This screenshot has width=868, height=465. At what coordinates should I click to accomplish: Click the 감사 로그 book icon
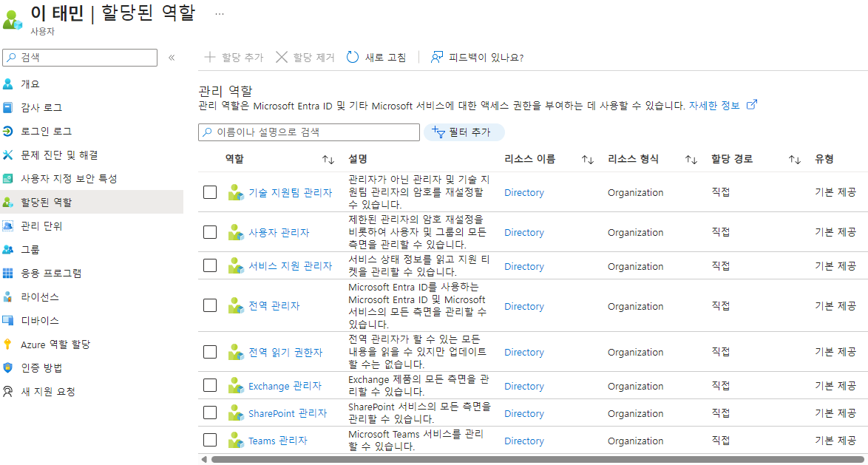[x=7, y=107]
